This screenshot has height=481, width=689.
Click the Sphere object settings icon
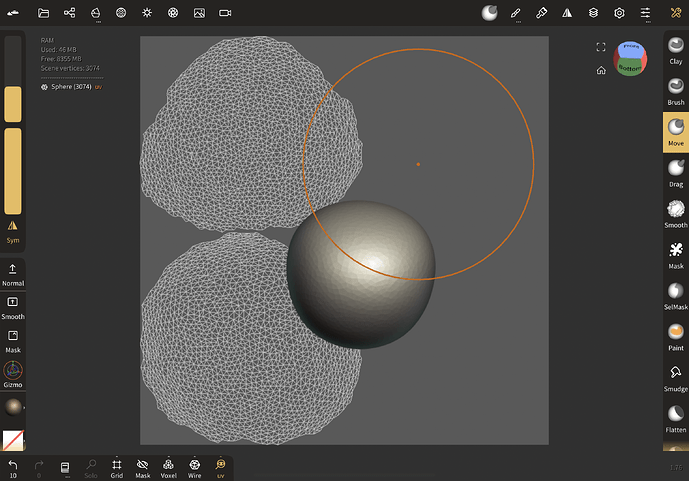point(44,87)
